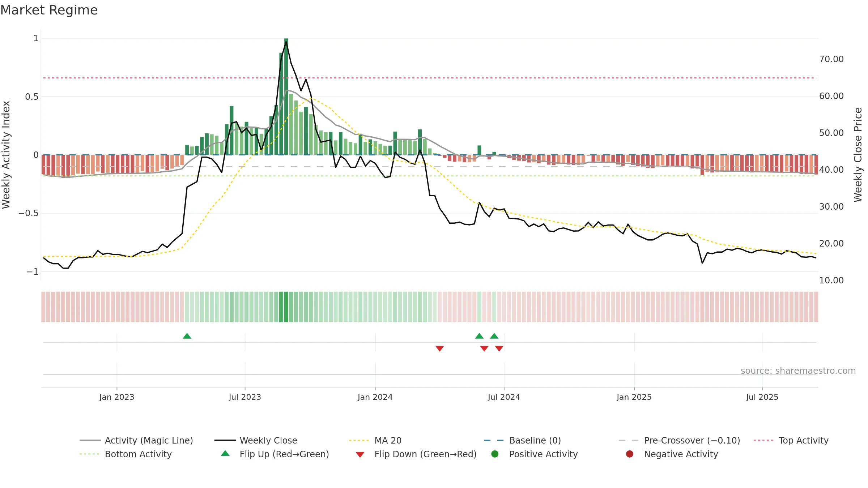This screenshot has width=868, height=488.
Task: Click the last green flip-up triangle before Jul 2024
Action: tap(494, 336)
